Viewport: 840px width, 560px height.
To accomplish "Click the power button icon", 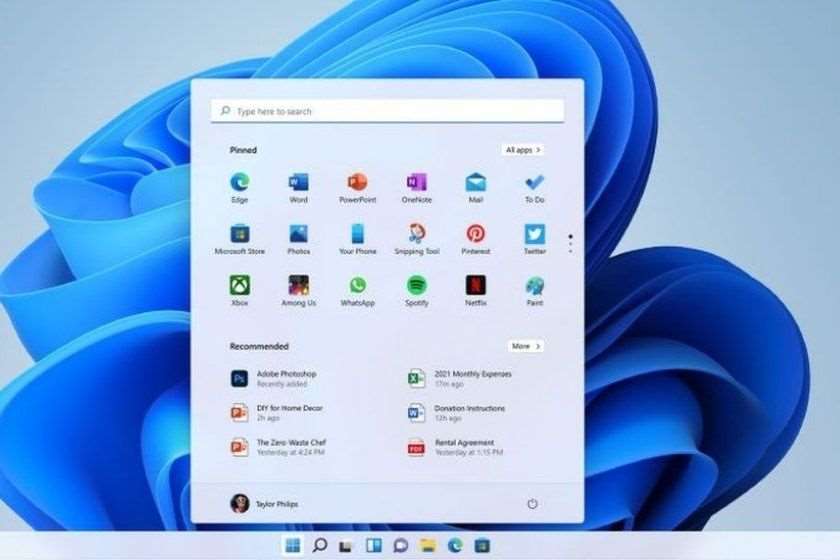I will tap(532, 504).
